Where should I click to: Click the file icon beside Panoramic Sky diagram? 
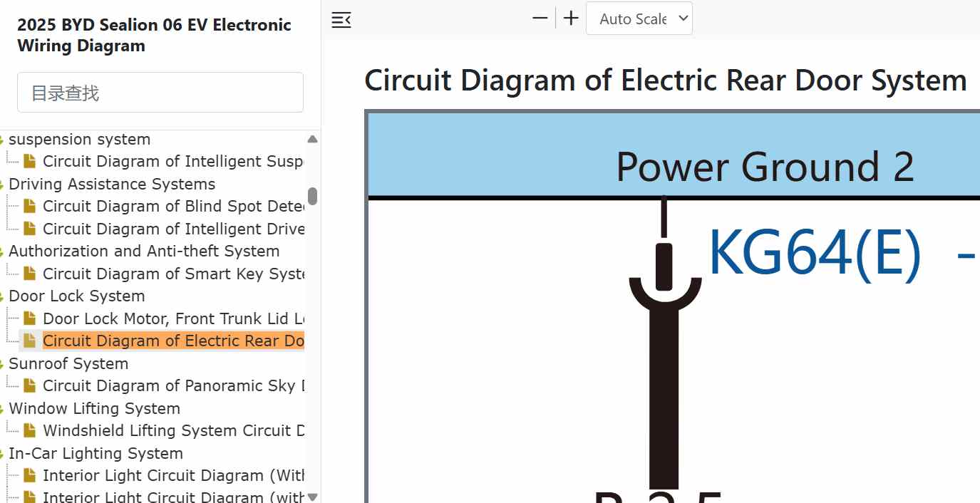(29, 385)
